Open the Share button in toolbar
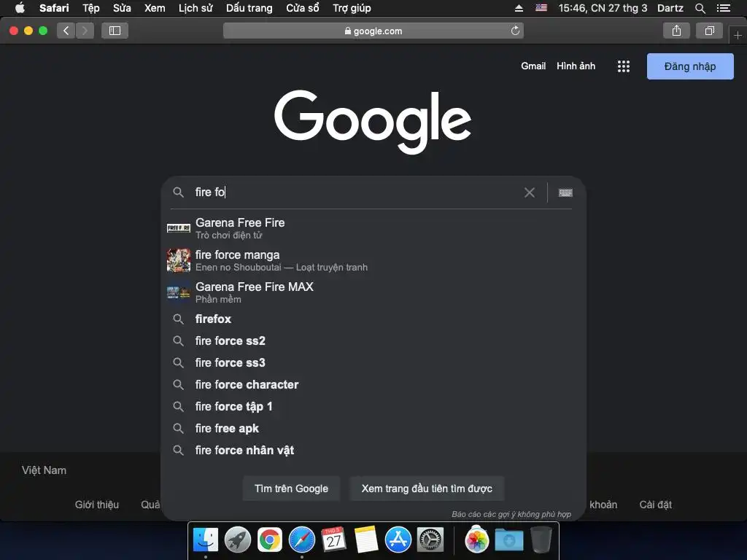 (676, 31)
